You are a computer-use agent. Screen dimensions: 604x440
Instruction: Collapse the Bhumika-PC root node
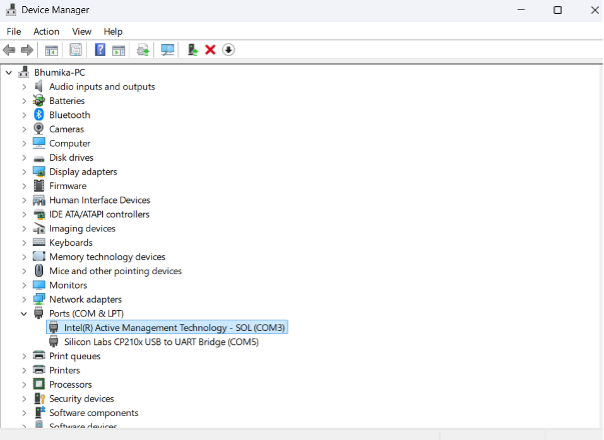click(9, 73)
